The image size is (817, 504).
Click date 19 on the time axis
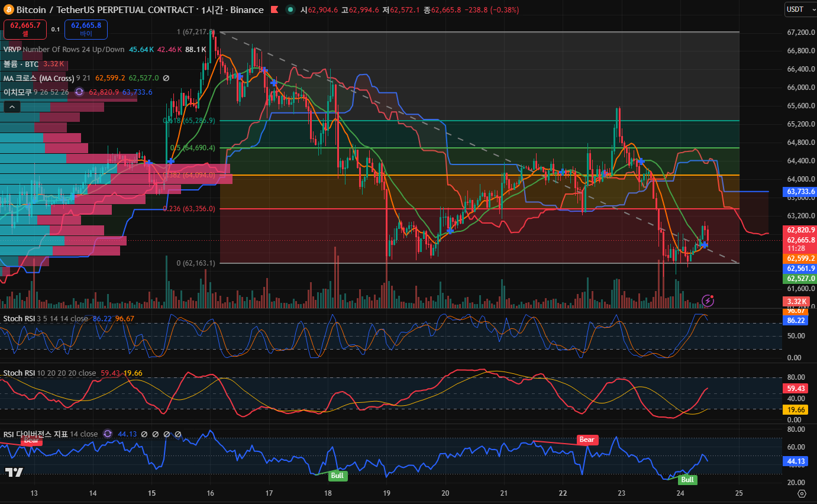(386, 493)
